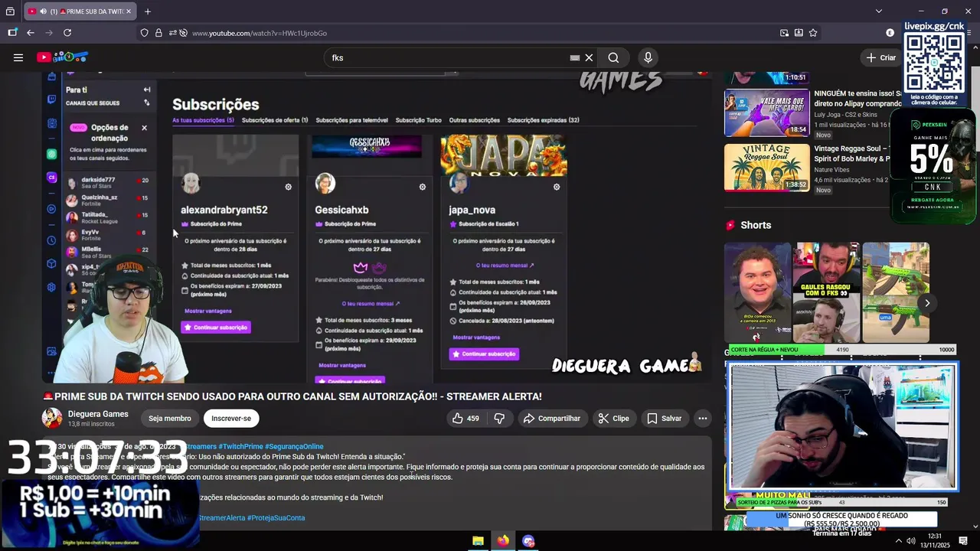The height and width of the screenshot is (551, 980).
Task: Create a clip with Clipe button
Action: tap(613, 419)
